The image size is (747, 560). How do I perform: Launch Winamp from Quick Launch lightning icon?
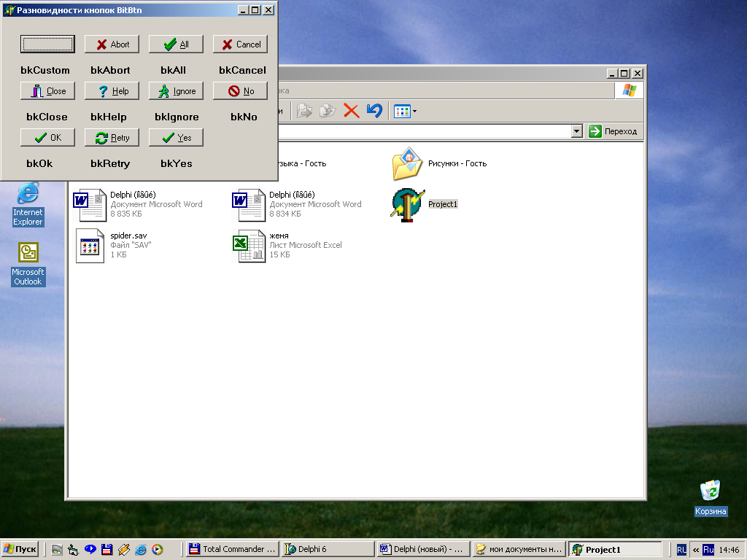[x=123, y=550]
